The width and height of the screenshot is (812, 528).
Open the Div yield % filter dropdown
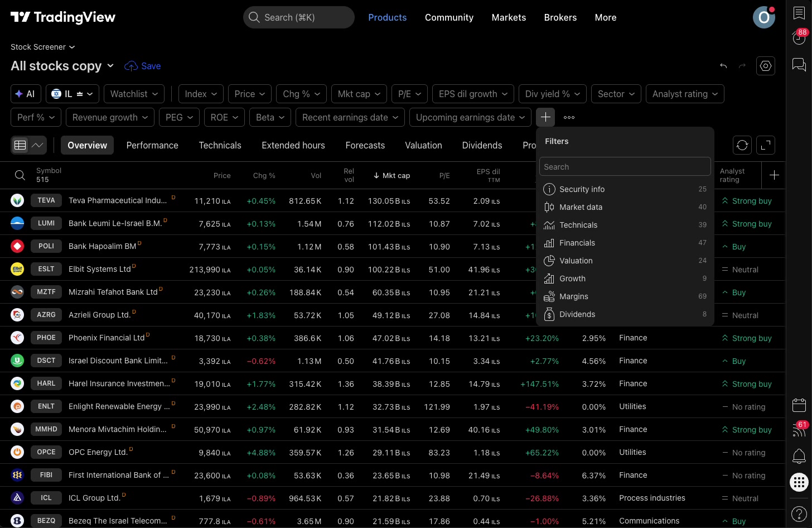click(x=553, y=94)
